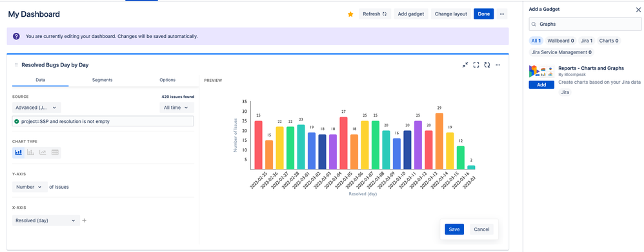Switch to the Options tab
The height and width of the screenshot is (252, 644).
[168, 80]
